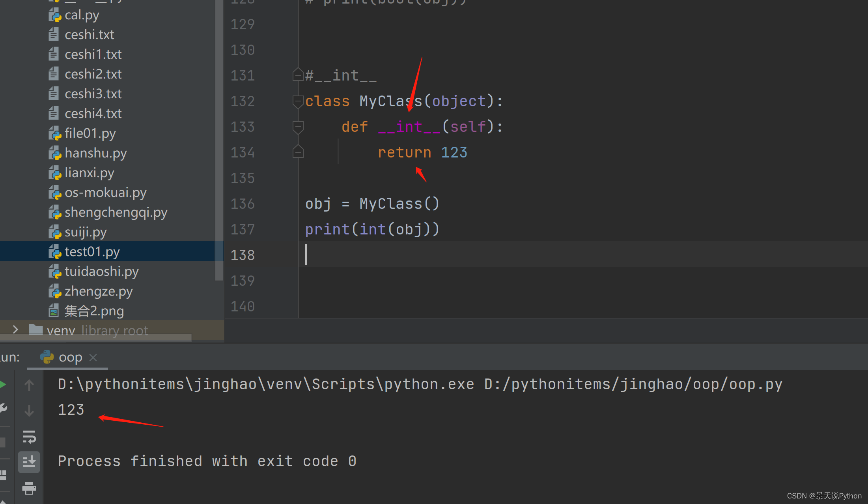
Task: Click fold end marker at line 134
Action: (x=298, y=152)
